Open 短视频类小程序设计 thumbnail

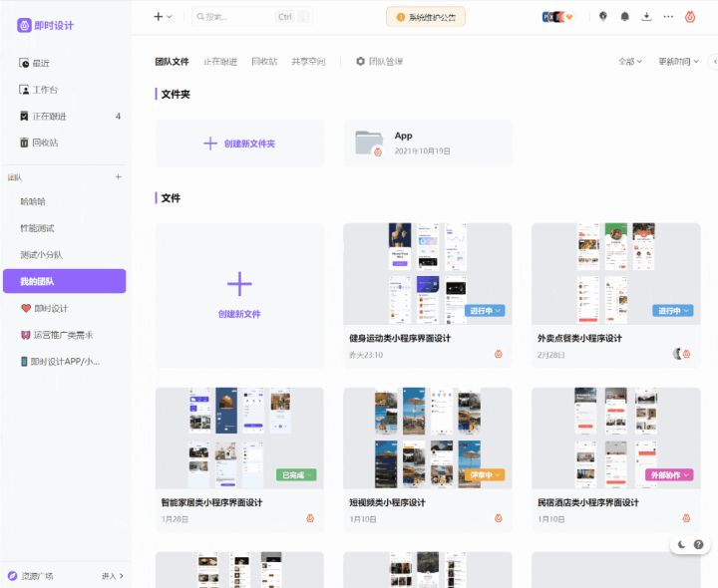(428, 438)
